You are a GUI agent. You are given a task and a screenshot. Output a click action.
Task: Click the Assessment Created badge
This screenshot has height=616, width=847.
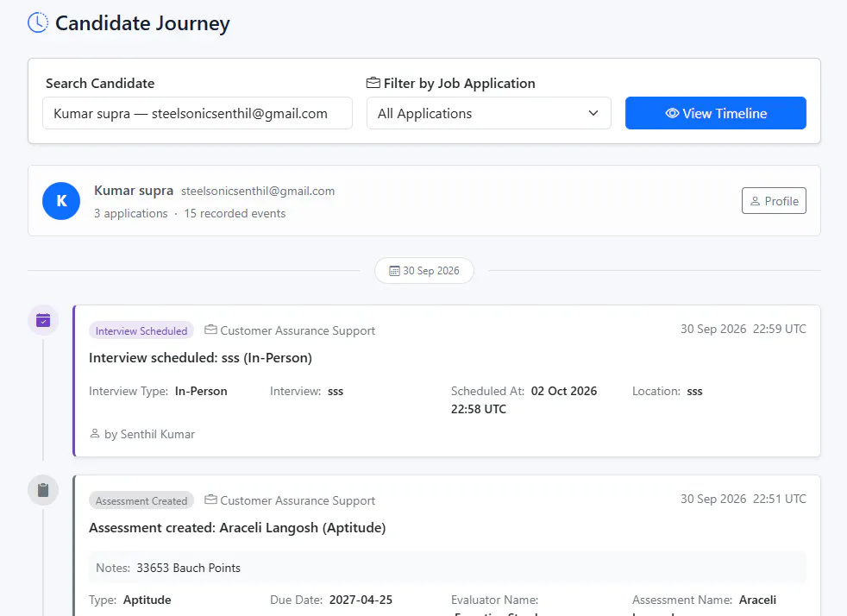pos(141,501)
